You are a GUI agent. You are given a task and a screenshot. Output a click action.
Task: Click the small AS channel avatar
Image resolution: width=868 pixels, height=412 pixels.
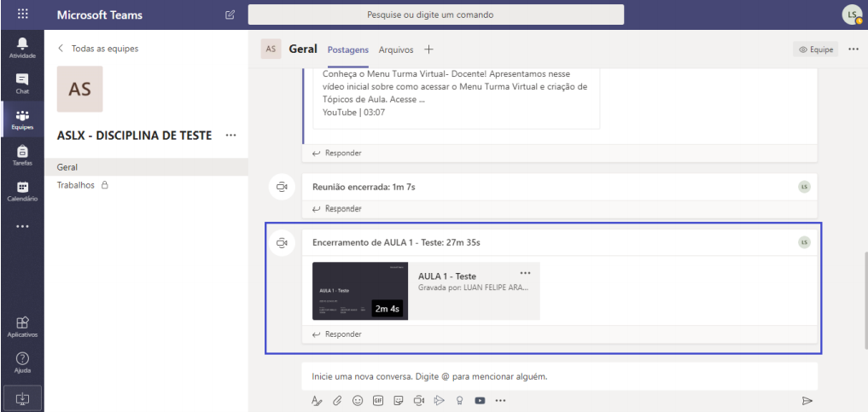271,49
